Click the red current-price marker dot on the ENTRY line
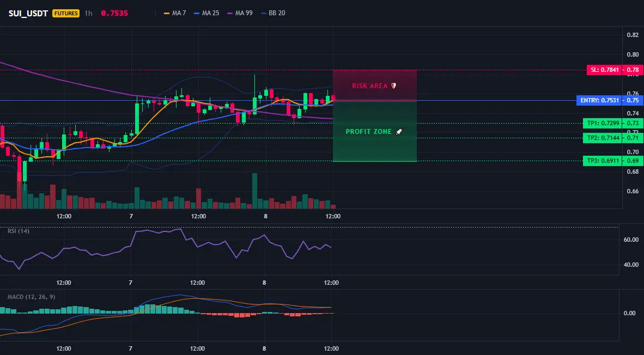This screenshot has width=644, height=355. tap(333, 98)
